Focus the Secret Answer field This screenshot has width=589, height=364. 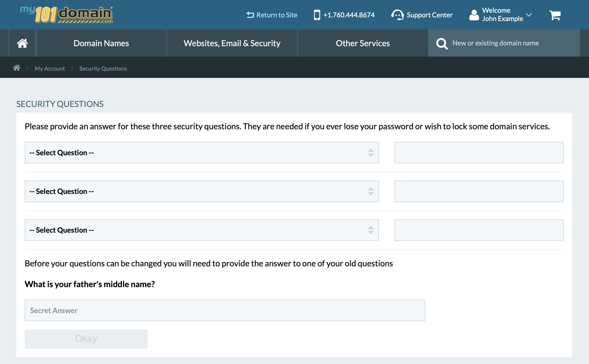(225, 311)
